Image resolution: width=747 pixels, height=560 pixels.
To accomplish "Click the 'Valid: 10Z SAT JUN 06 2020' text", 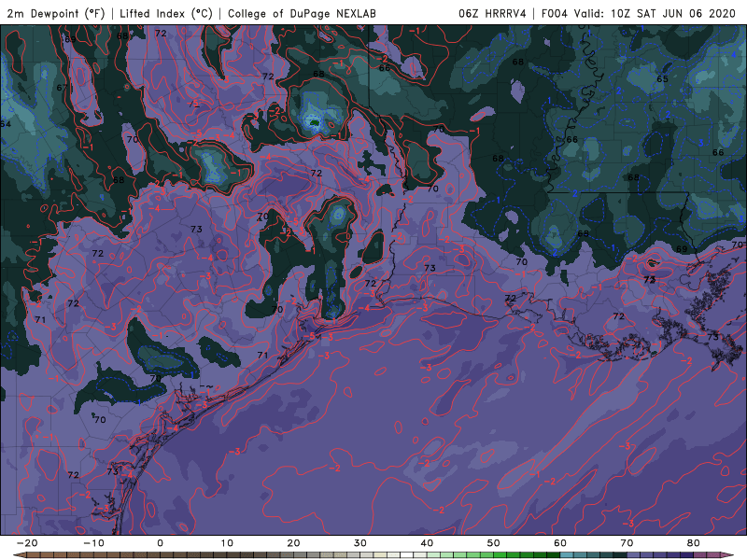I will pos(655,13).
